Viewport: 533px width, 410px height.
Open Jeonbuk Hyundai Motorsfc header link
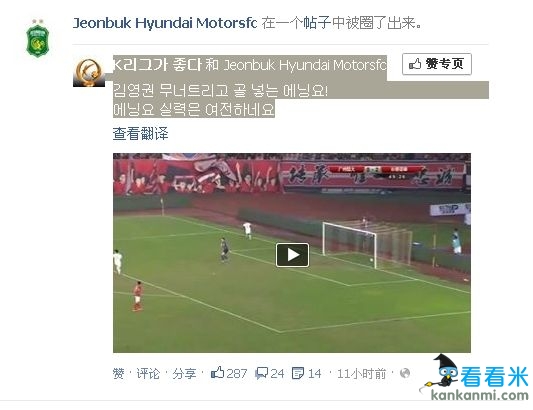[165, 23]
